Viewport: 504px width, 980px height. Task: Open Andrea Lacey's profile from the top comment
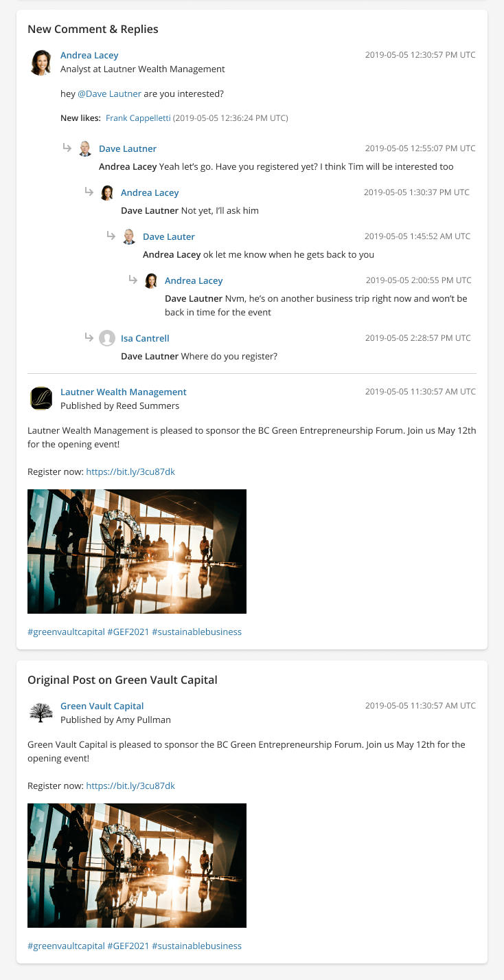tap(89, 55)
